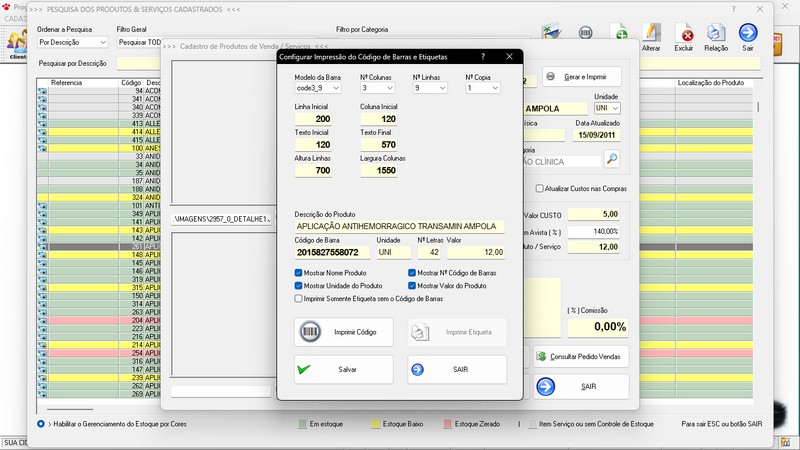Click the blue arrow SAIR icon in dialog
Viewport: 800px width, 450px height.
[418, 369]
